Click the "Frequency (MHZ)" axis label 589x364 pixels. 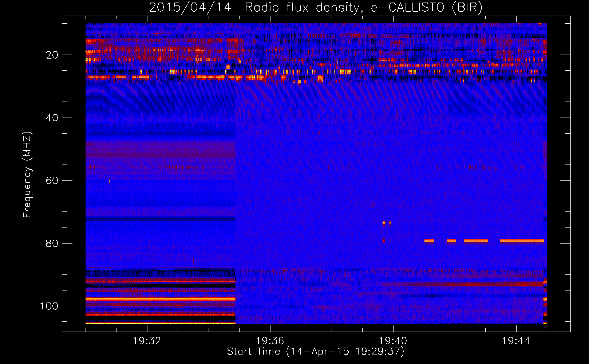(27, 175)
